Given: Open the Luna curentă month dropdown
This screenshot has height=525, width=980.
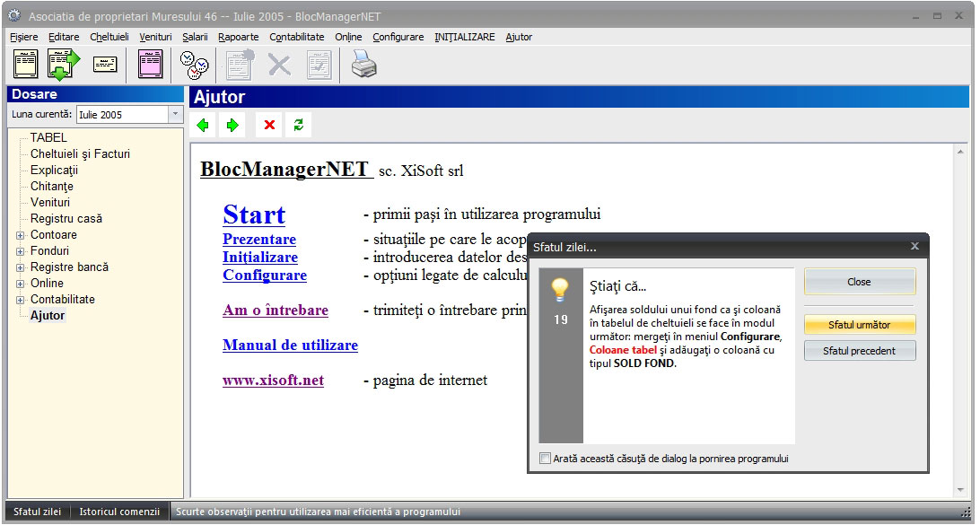Looking at the screenshot, I should [175, 114].
